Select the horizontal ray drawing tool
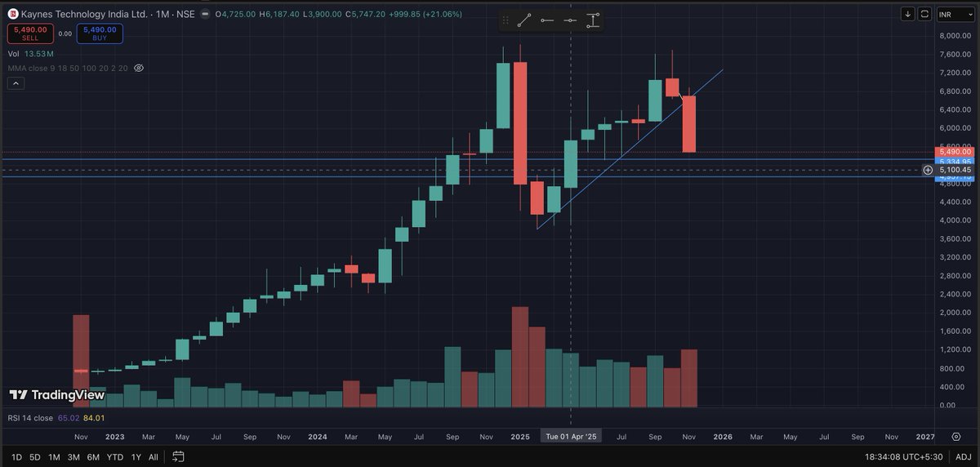 [547, 20]
